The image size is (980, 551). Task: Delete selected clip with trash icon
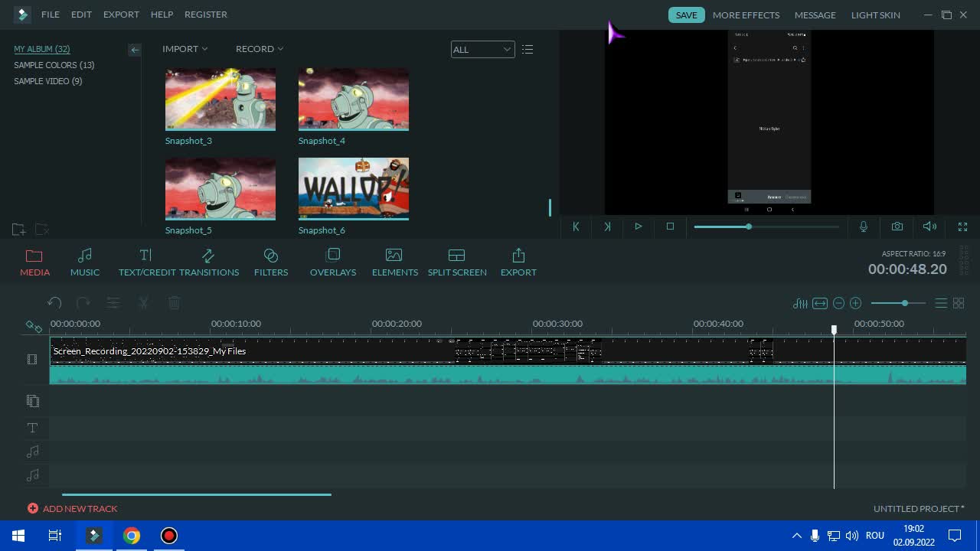pyautogui.click(x=174, y=303)
